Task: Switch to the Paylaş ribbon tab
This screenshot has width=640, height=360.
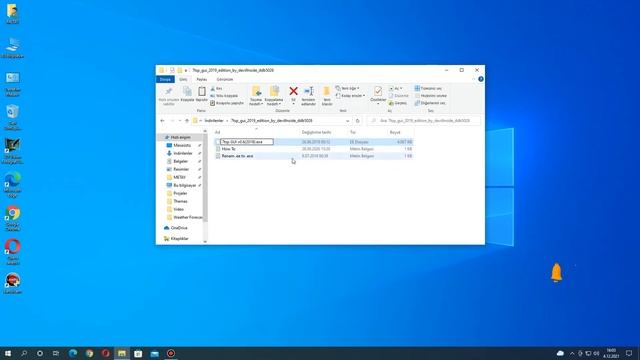Action: click(202, 79)
